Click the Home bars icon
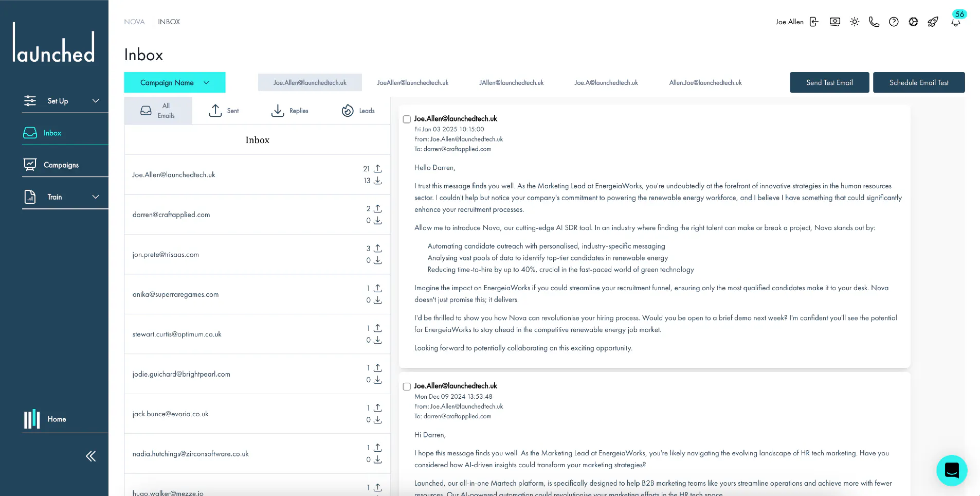Image resolution: width=980 pixels, height=496 pixels. [x=32, y=419]
